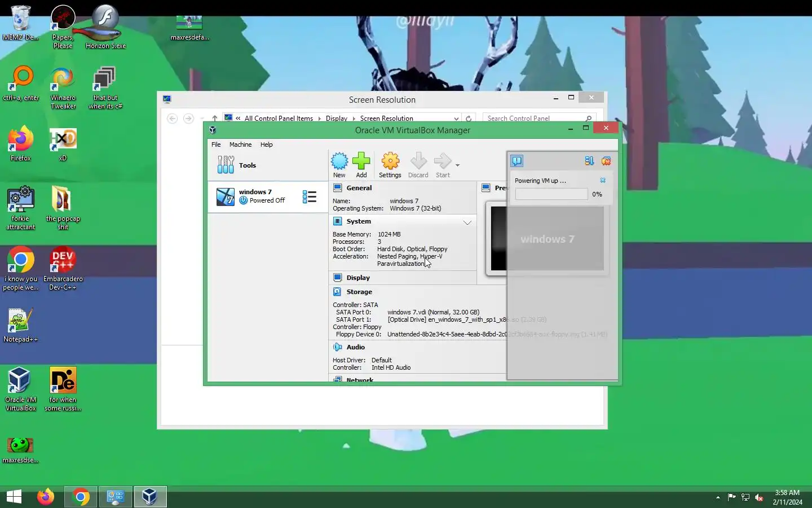
Task: Open the Windows Start button
Action: coord(14,497)
